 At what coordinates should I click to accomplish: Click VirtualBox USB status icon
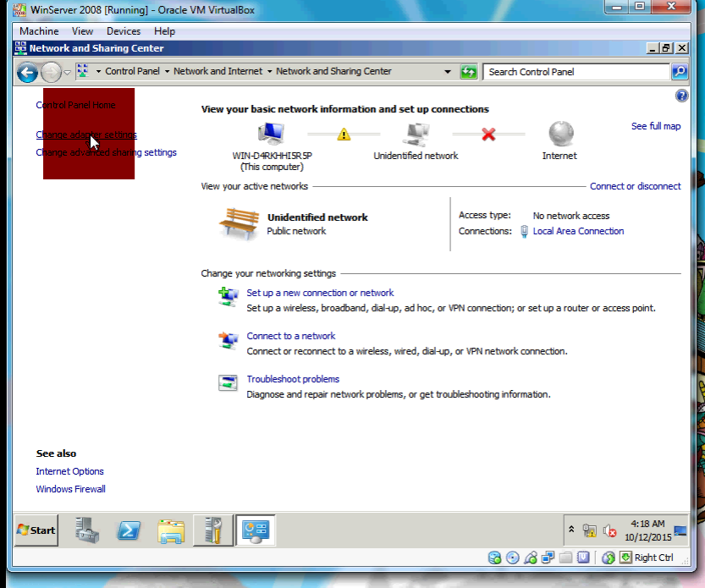[x=531, y=558]
